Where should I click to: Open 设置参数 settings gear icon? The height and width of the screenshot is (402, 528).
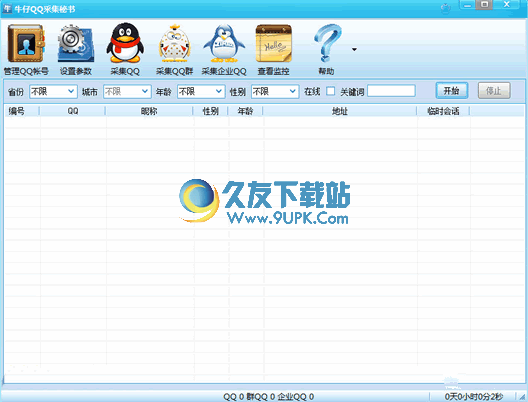tap(76, 44)
